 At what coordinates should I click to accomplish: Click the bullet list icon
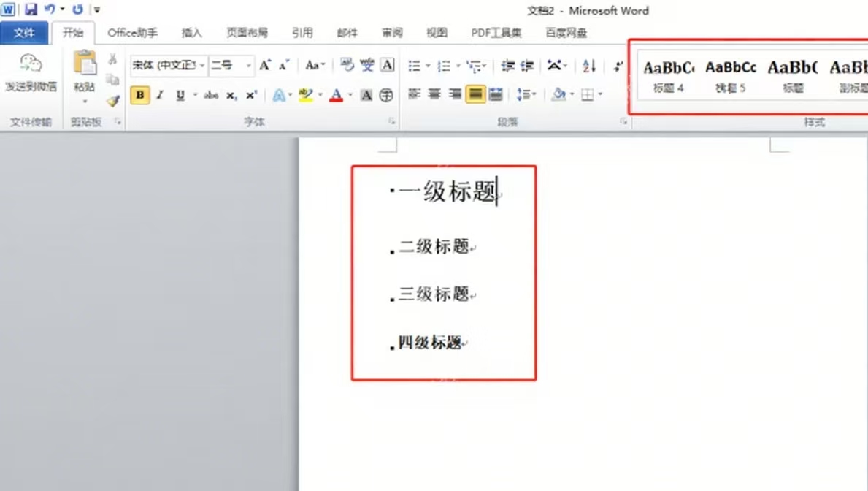[415, 66]
